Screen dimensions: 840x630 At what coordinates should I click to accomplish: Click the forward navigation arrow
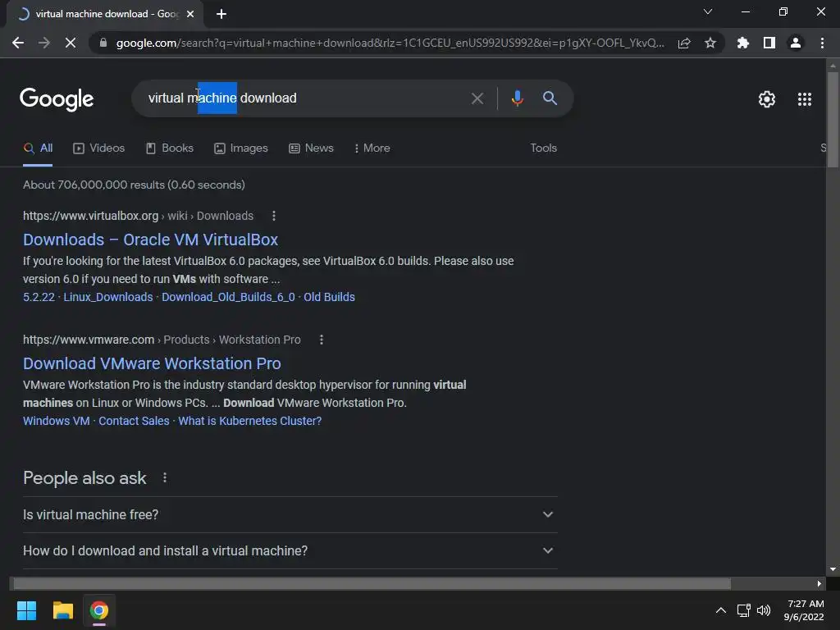coord(44,43)
